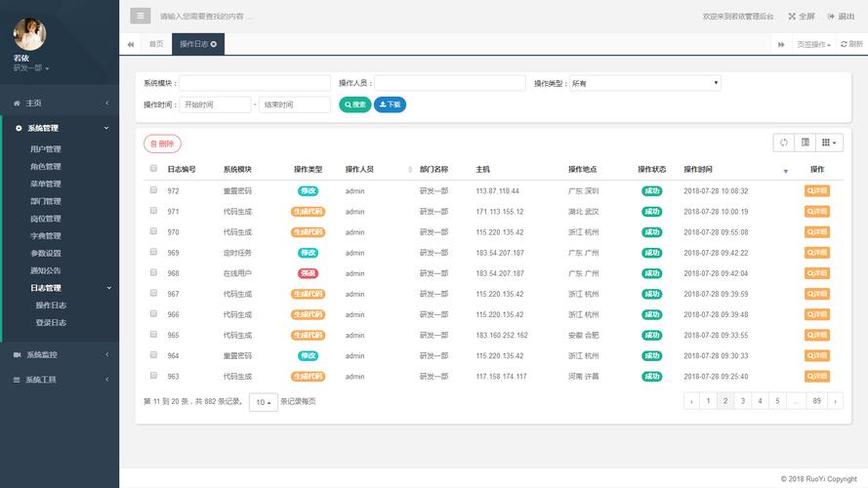The width and height of the screenshot is (868, 488).
Task: Click the fullscreen 全屏 icon
Action: pos(792,16)
